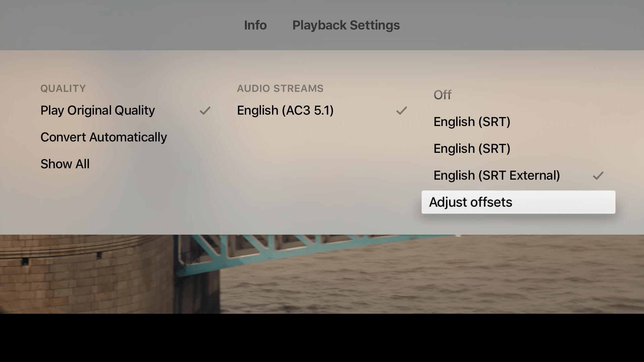644x362 pixels.
Task: Click the AUDIO STREAMS section header
Action: click(280, 88)
